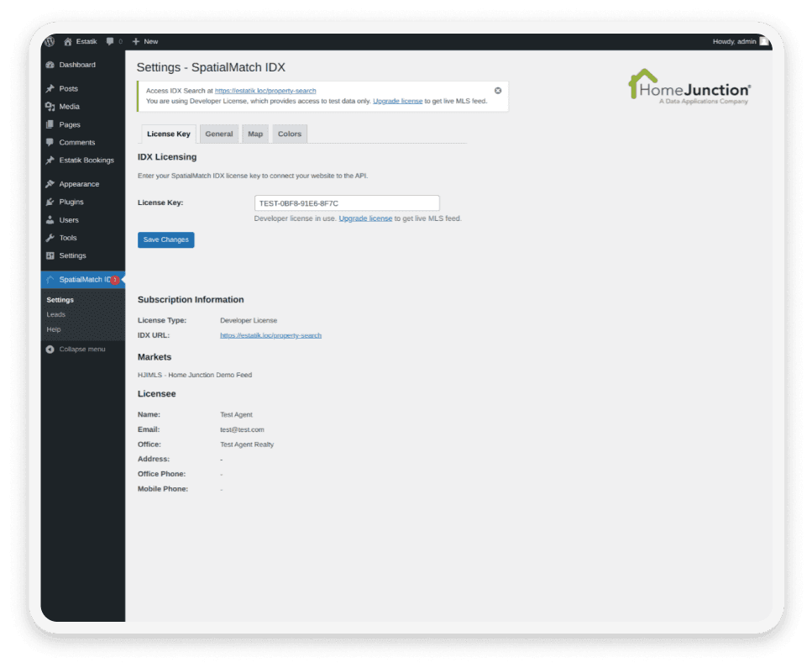This screenshot has height=668, width=812.
Task: Click the Posts pin icon
Action: [x=50, y=88]
